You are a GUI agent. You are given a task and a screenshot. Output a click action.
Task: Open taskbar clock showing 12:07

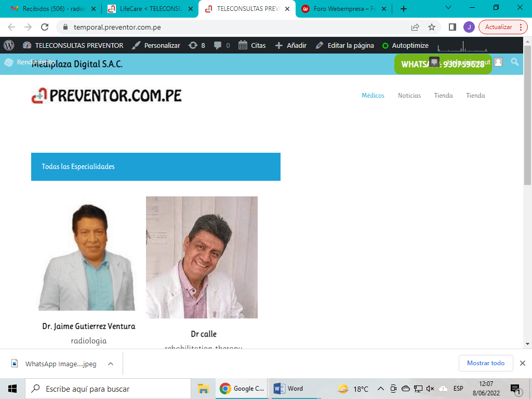(486, 389)
